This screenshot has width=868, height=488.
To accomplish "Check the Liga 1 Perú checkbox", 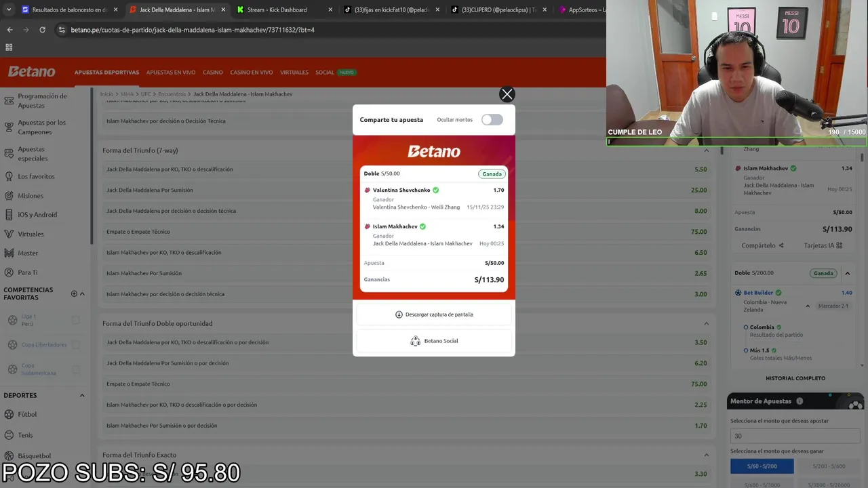I will click(76, 320).
